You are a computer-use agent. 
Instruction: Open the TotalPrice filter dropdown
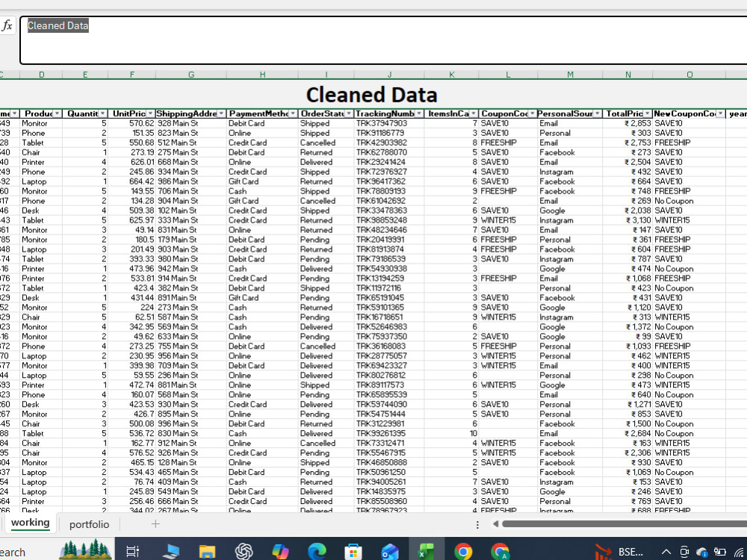(x=648, y=113)
